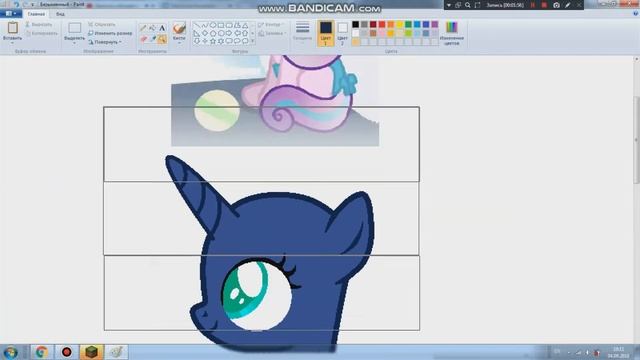Screen dimensions: 640x360
Task: Select the Magnifier tool
Action: (162, 39)
